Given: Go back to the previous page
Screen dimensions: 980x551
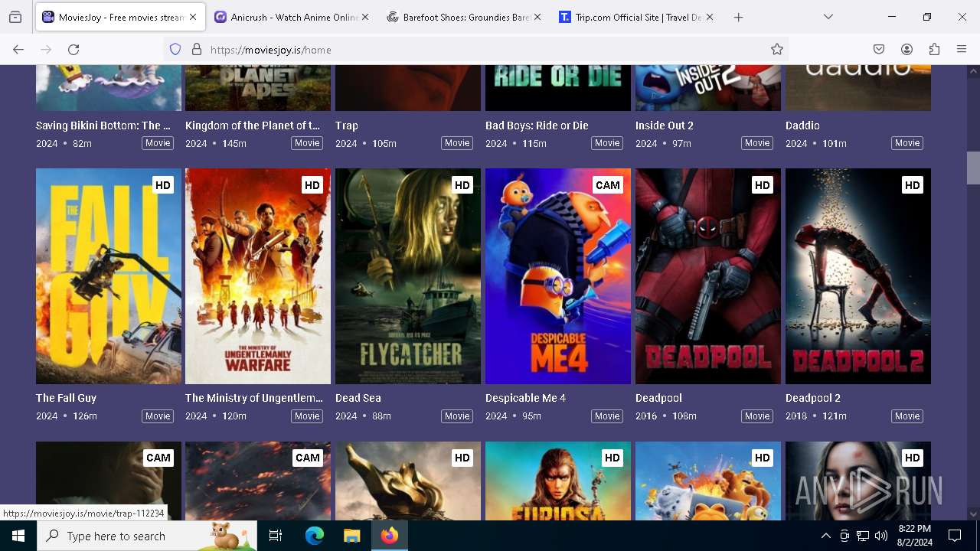Looking at the screenshot, I should pos(18,49).
